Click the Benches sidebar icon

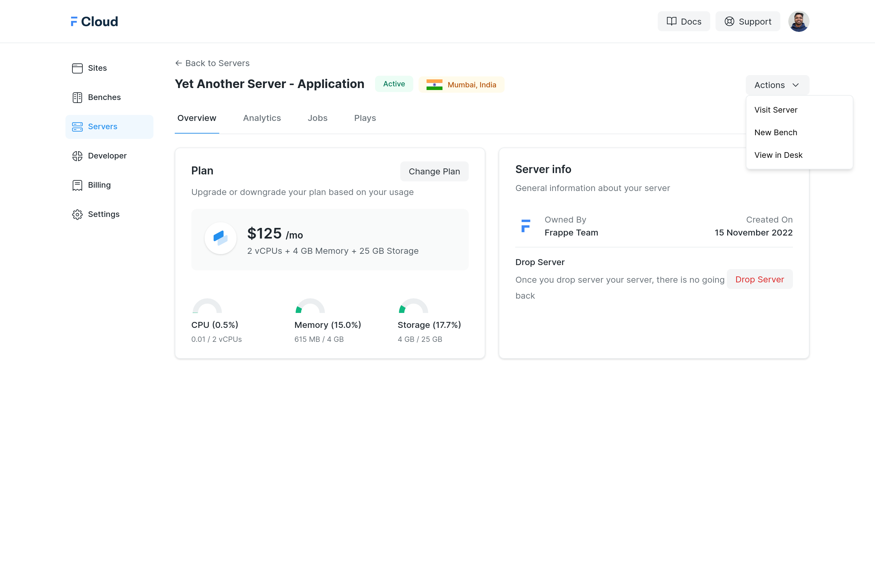77,97
